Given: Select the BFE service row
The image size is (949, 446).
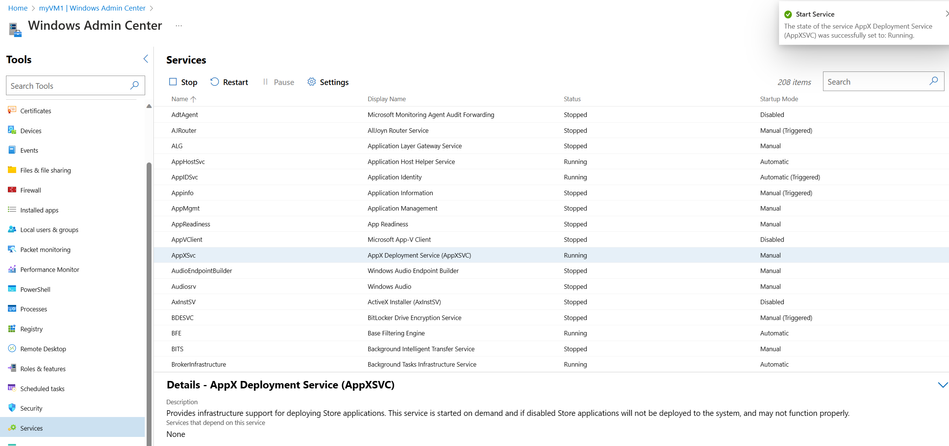Looking at the screenshot, I should (x=551, y=333).
